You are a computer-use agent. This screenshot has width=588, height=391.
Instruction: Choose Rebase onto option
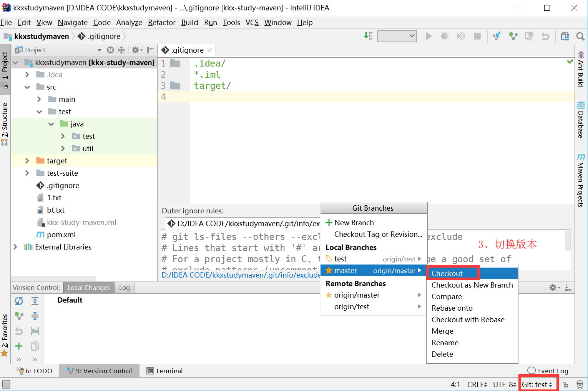tap(472, 308)
